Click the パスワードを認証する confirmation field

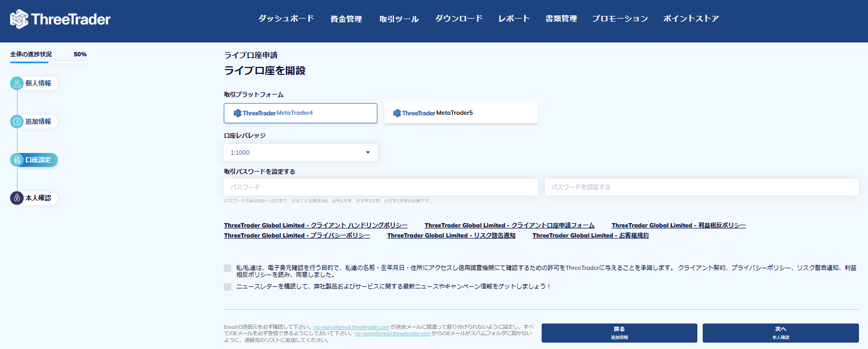coord(702,187)
